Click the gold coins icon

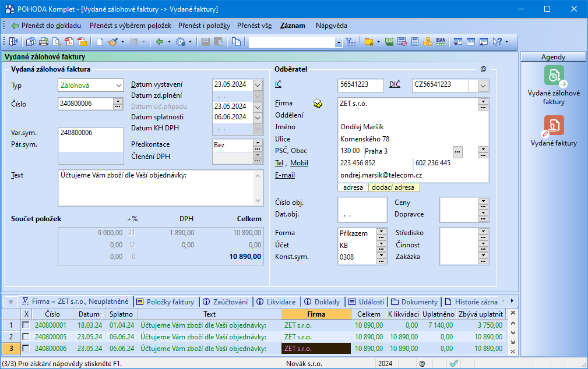(x=428, y=41)
